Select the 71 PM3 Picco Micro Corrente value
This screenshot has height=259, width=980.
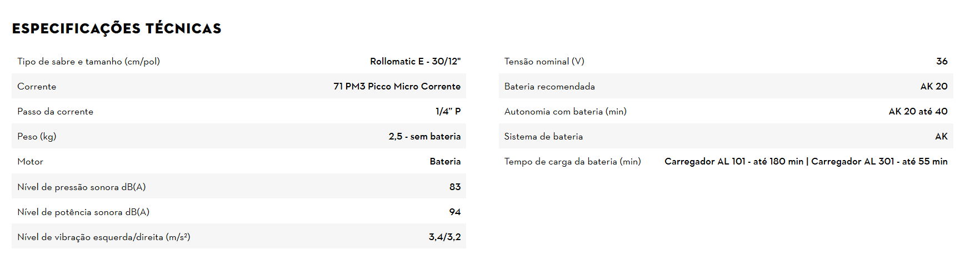tap(397, 86)
